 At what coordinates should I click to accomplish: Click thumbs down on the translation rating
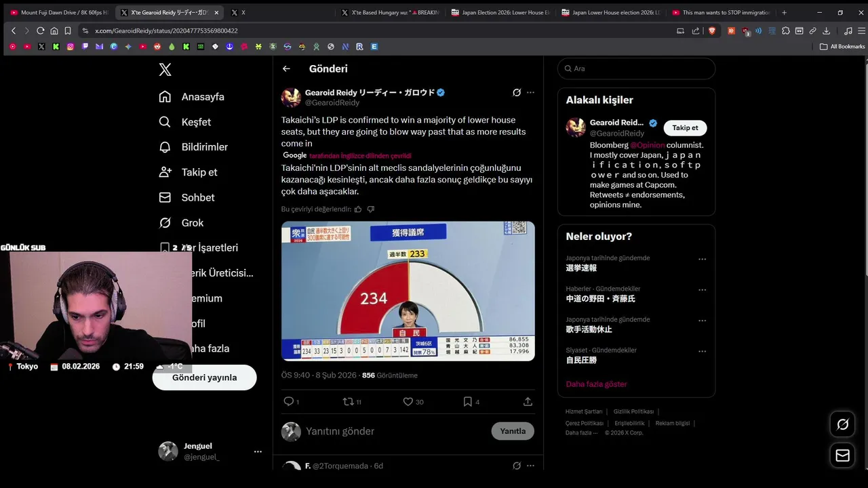pyautogui.click(x=370, y=209)
